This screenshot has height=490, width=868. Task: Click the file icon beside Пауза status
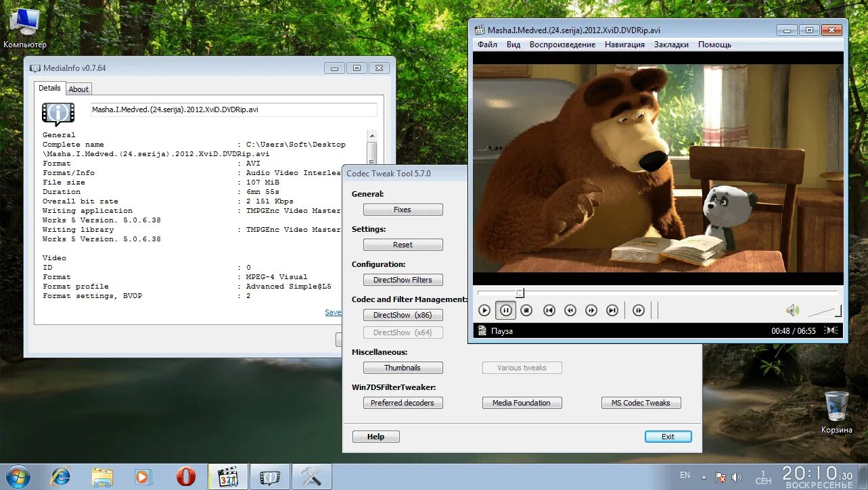(482, 330)
